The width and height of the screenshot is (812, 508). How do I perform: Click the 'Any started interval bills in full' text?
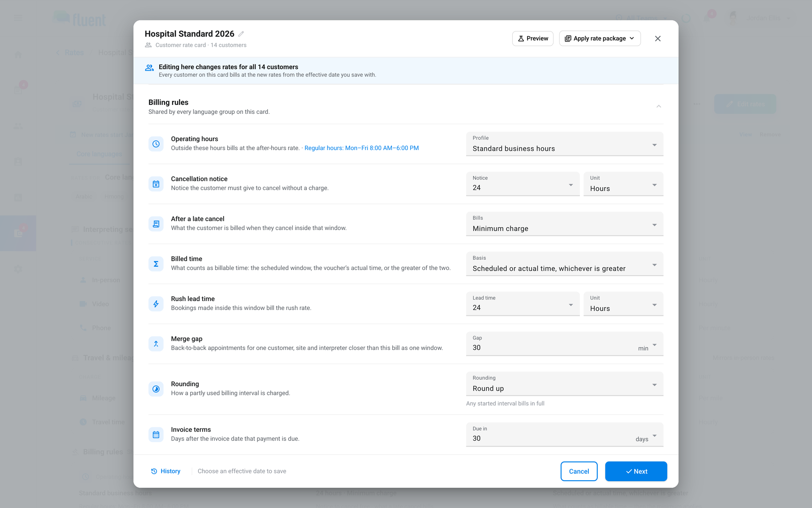pyautogui.click(x=505, y=404)
